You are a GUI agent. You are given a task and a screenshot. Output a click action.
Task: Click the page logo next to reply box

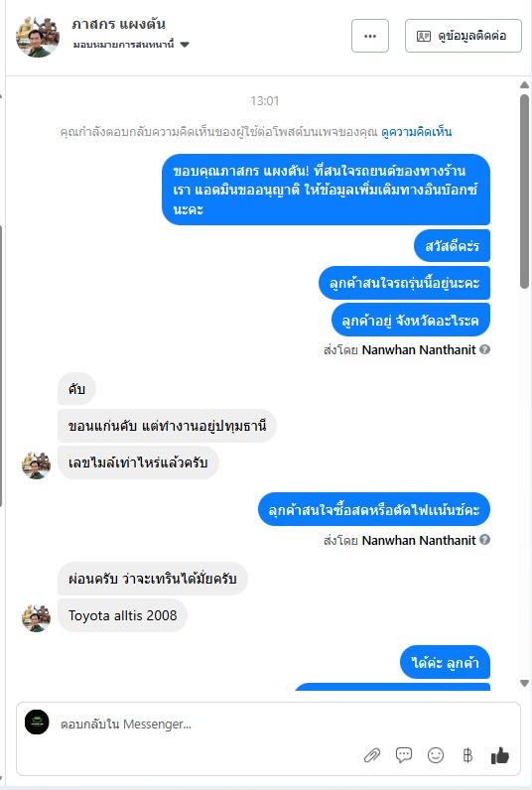click(x=37, y=722)
